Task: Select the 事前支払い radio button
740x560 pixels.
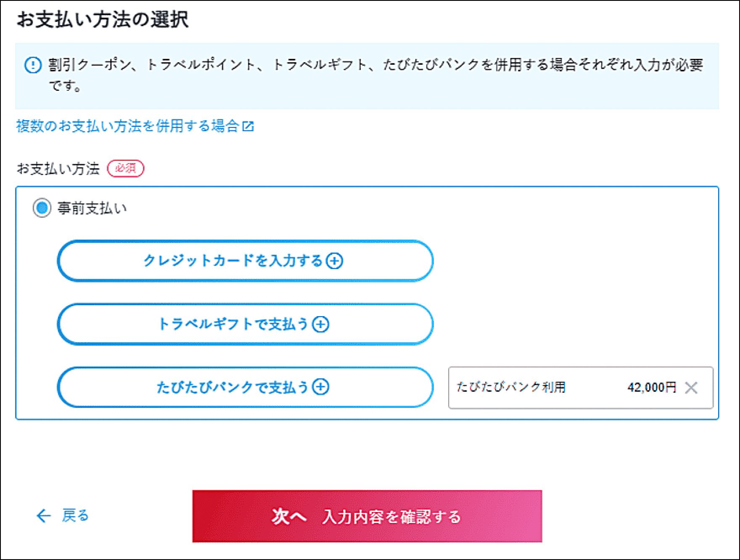Action: click(42, 209)
